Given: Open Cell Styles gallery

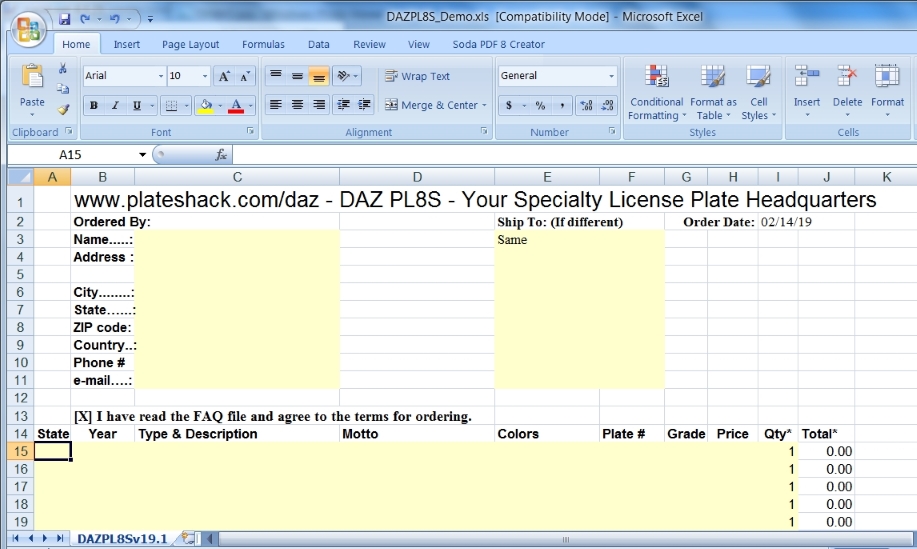Looking at the screenshot, I should [759, 92].
